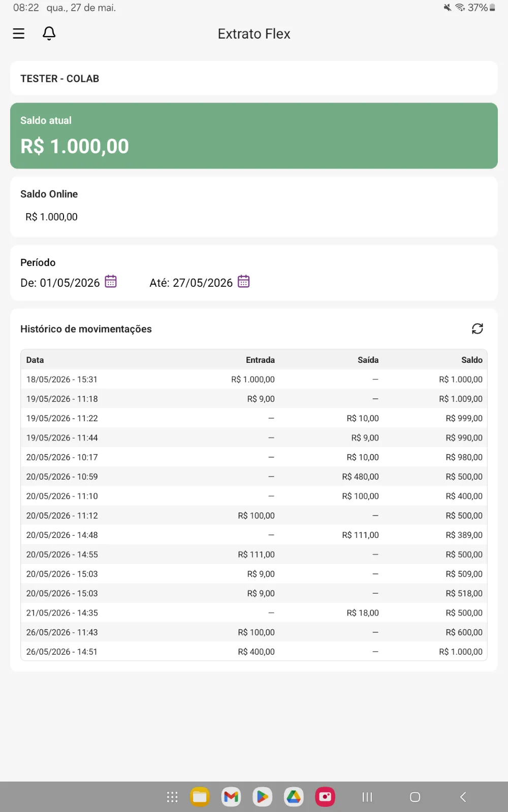Launch Gmail from the taskbar
The height and width of the screenshot is (812, 508).
coord(231,797)
